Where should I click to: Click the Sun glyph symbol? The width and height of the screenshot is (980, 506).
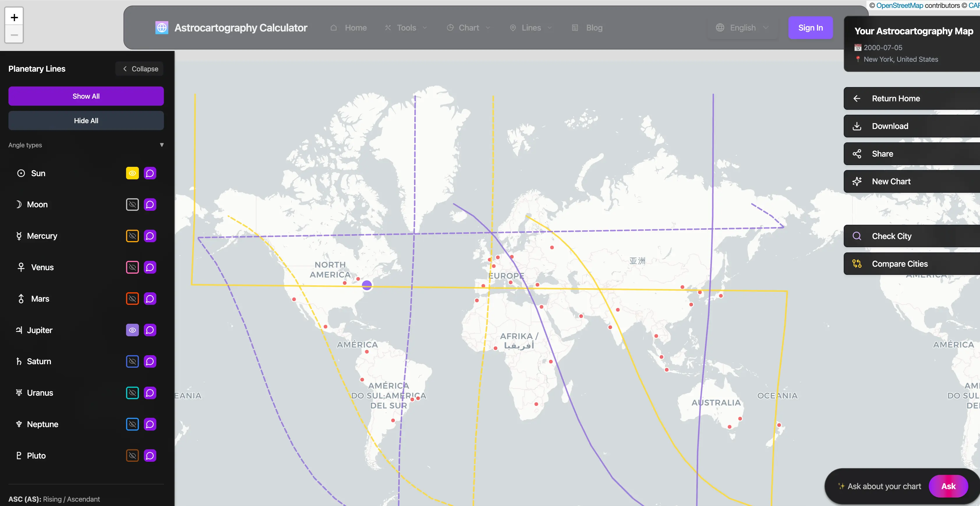tap(21, 173)
